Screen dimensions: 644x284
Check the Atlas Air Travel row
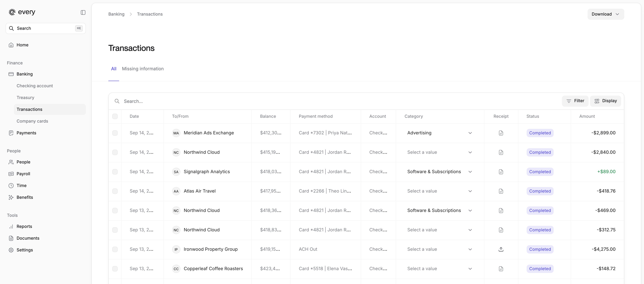point(115,191)
